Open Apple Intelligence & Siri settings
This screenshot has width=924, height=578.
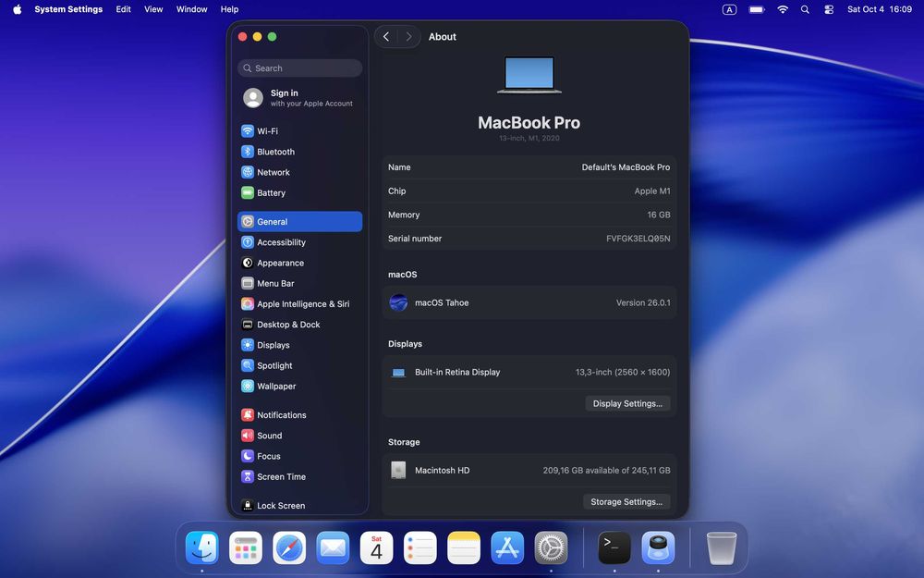click(x=299, y=304)
